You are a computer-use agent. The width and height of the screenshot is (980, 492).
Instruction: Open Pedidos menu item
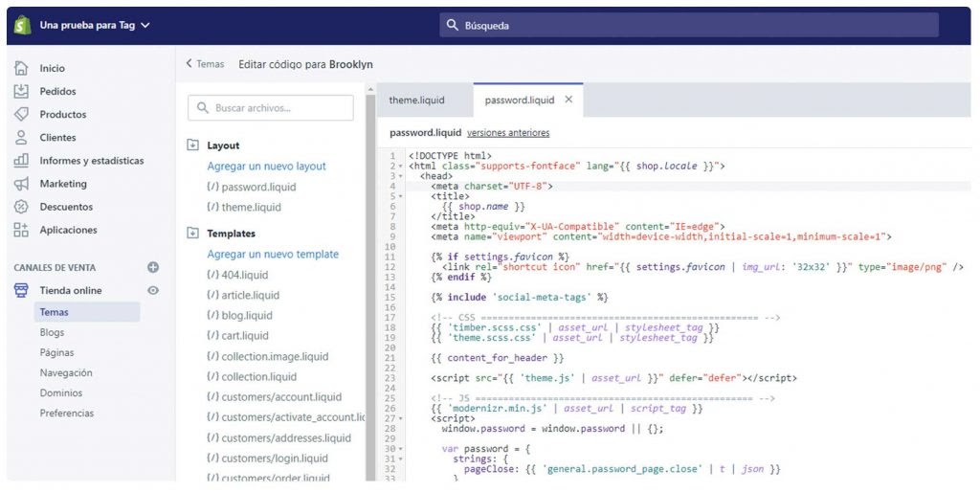coord(57,91)
